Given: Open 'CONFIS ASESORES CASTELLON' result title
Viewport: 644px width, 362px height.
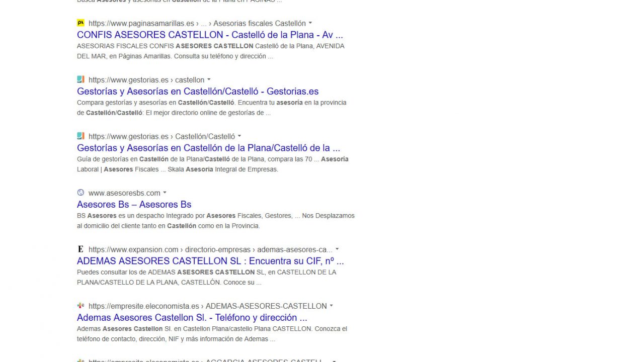Looking at the screenshot, I should [210, 35].
